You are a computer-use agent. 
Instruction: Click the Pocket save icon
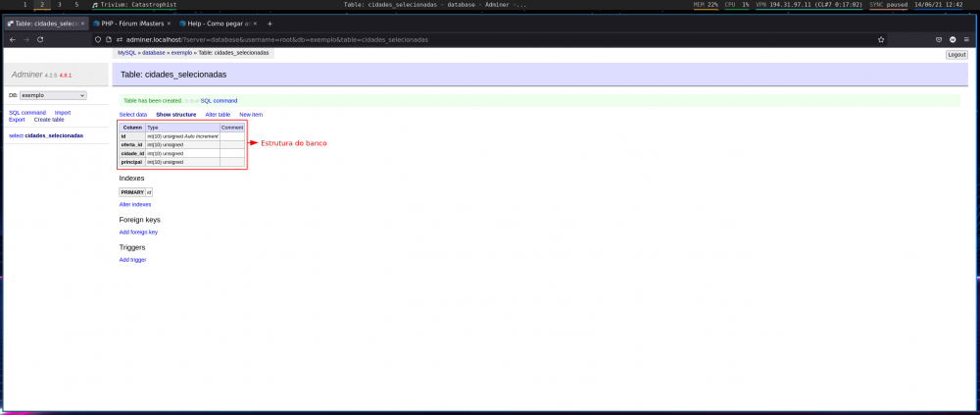click(x=938, y=39)
